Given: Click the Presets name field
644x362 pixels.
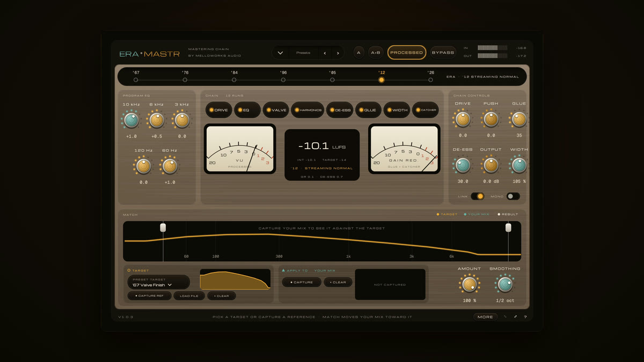Looking at the screenshot, I should tap(303, 53).
